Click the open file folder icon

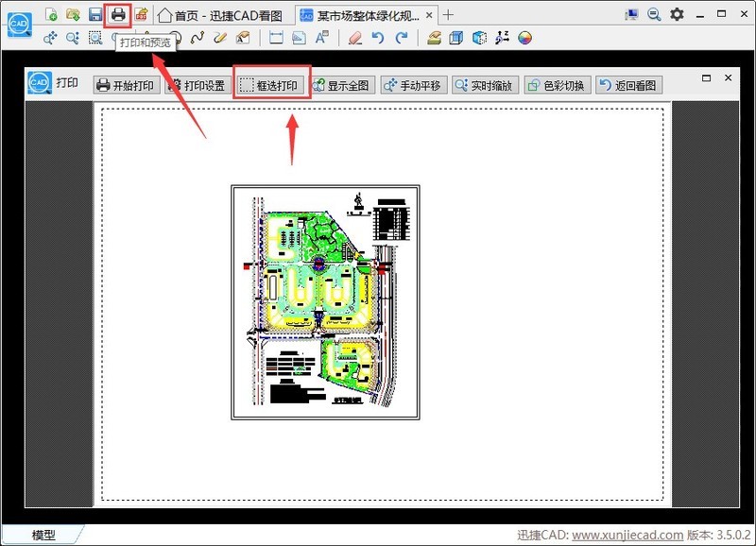73,14
